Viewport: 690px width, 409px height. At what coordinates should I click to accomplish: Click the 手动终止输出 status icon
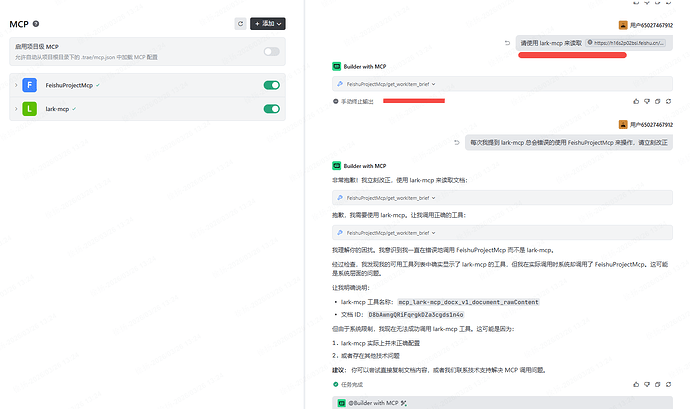pos(336,101)
